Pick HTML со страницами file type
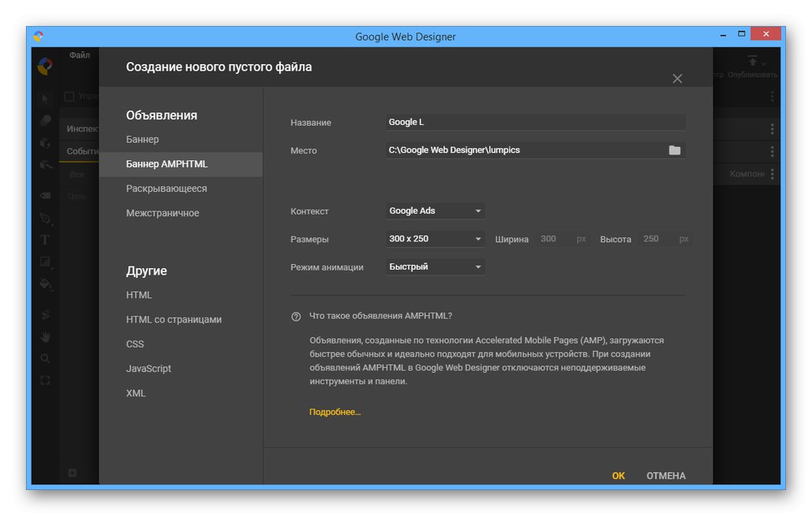The width and height of the screenshot is (812, 516). [x=174, y=319]
